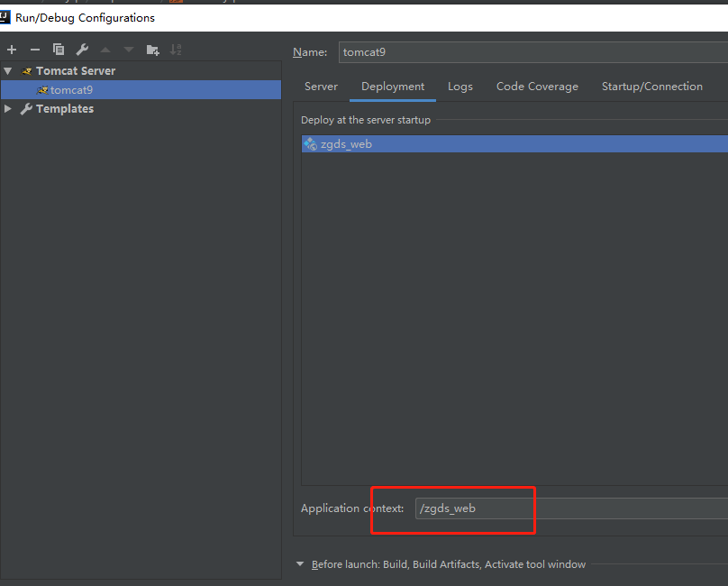Remove the selected configuration with the minus icon
The width and height of the screenshot is (728, 586).
[x=35, y=50]
